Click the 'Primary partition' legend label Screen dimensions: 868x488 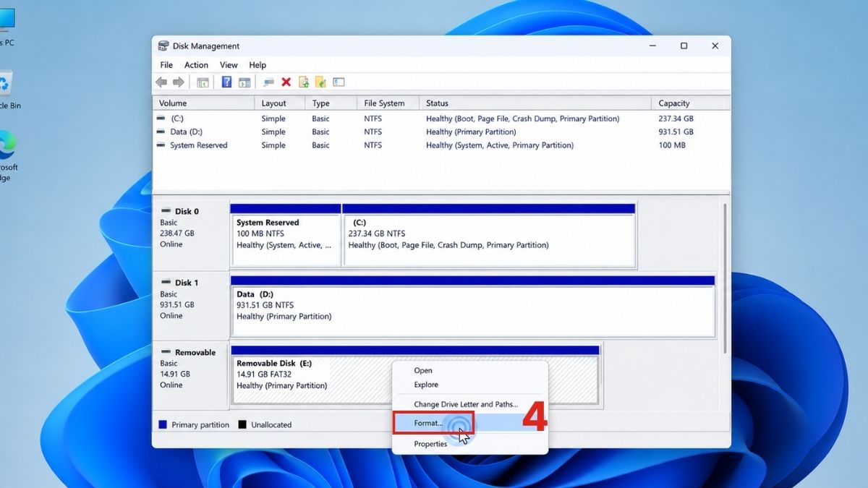point(200,425)
